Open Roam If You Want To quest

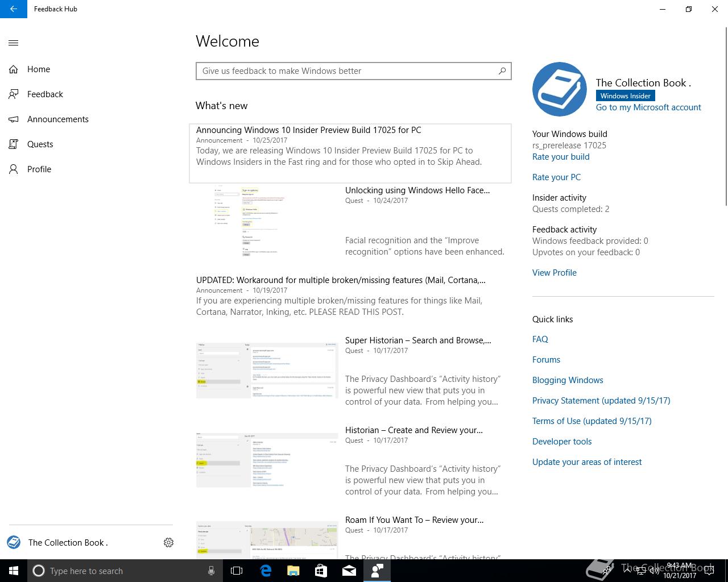click(415, 520)
